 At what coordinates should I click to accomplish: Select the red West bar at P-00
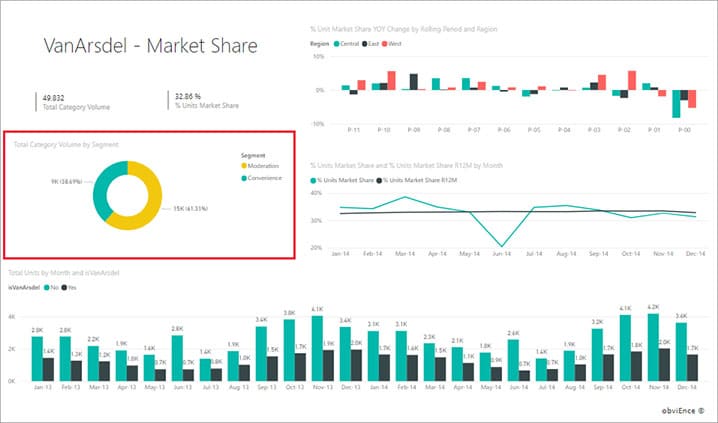tap(692, 99)
